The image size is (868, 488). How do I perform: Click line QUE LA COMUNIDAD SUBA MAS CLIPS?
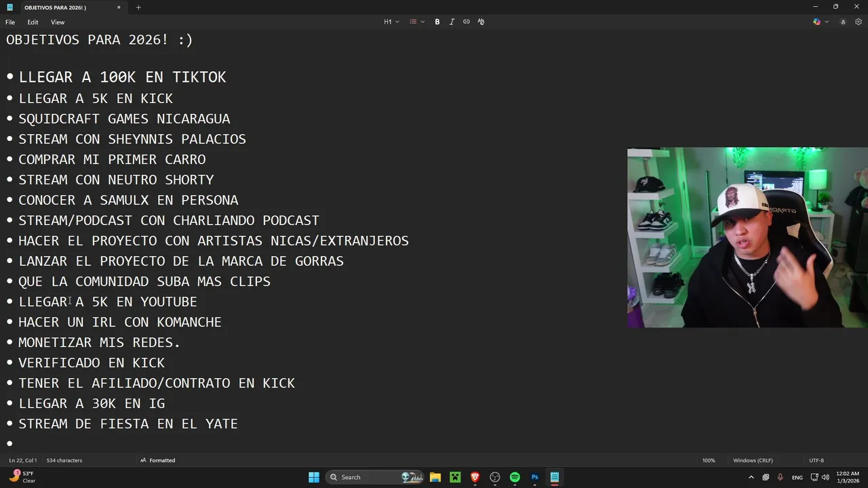(144, 281)
